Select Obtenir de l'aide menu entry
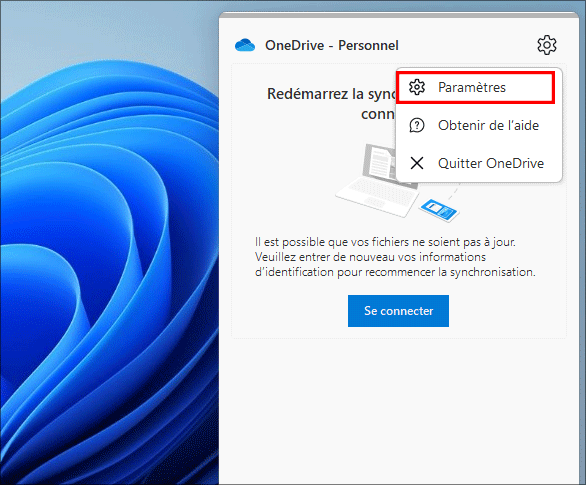The image size is (586, 485). pyautogui.click(x=479, y=126)
